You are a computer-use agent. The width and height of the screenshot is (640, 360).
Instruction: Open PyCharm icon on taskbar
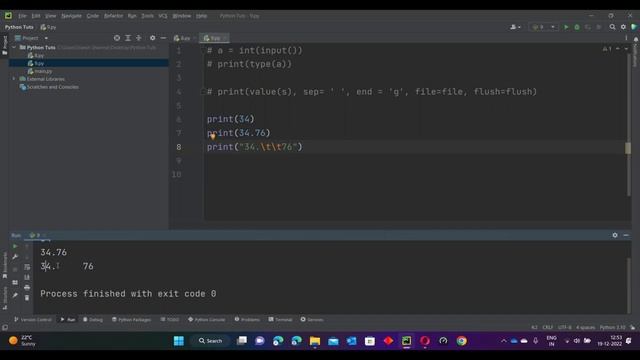pyautogui.click(x=407, y=341)
